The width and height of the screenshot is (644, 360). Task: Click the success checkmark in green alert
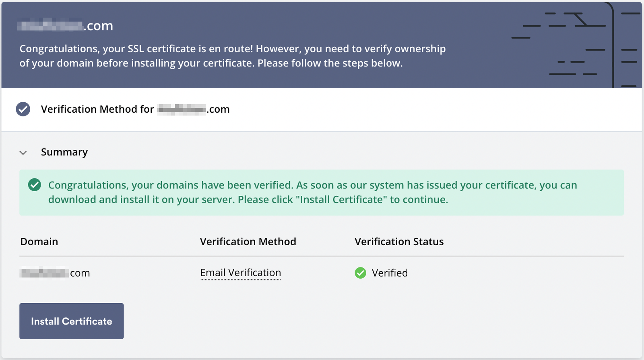tap(35, 185)
